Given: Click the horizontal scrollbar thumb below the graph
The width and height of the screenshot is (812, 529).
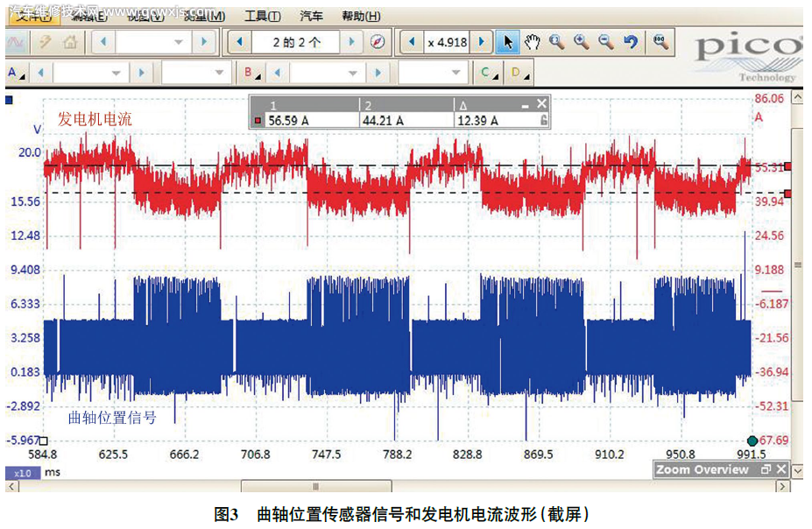Looking at the screenshot, I should click(316, 486).
